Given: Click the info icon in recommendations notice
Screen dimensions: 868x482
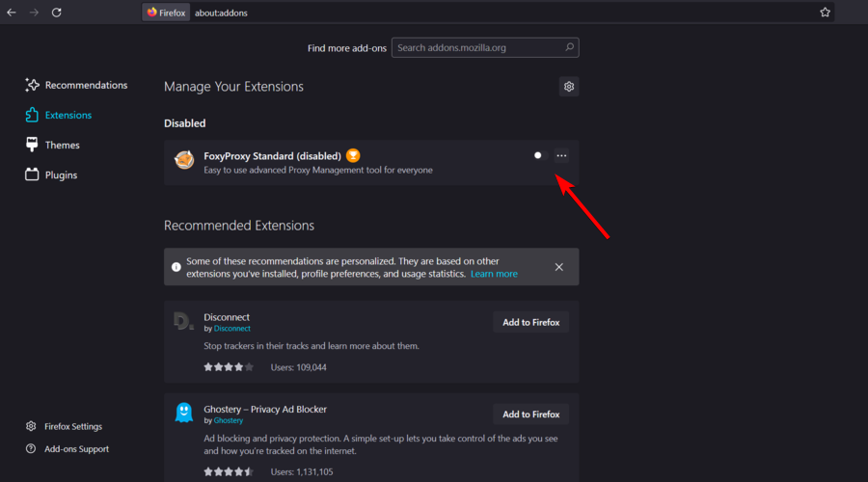Looking at the screenshot, I should click(x=176, y=267).
